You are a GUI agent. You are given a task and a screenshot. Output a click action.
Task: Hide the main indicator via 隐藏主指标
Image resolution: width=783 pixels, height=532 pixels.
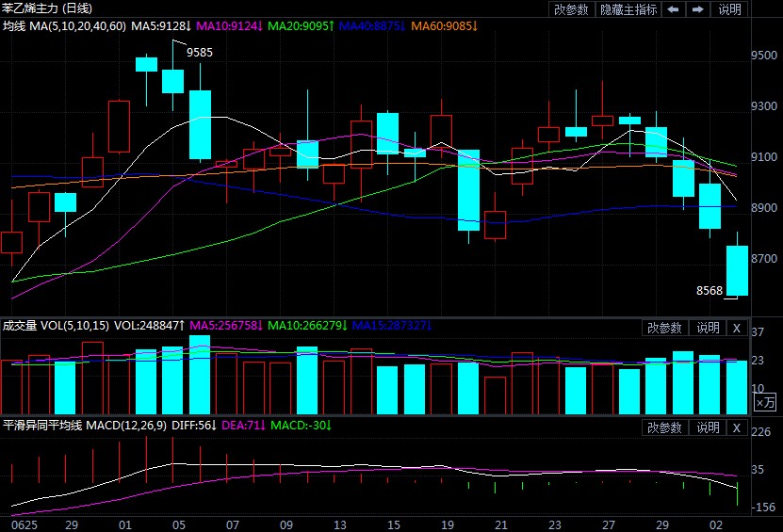pyautogui.click(x=629, y=9)
